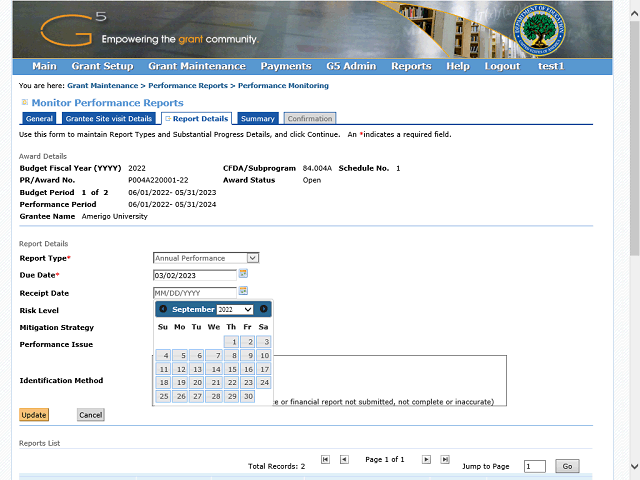Screen dimensions: 640x480
Task: Click the vertical scrollbar down arrow
Action: coord(634,466)
